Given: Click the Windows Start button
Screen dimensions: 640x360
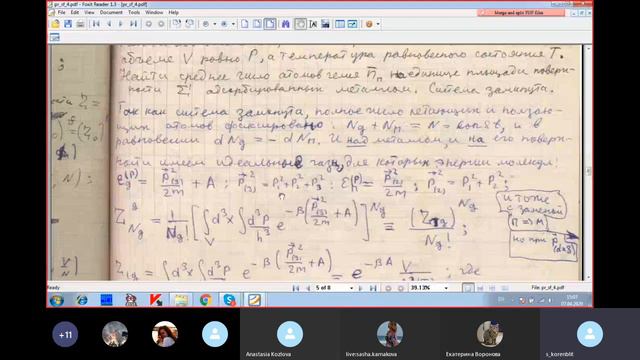Looking at the screenshot, I should point(57,300).
